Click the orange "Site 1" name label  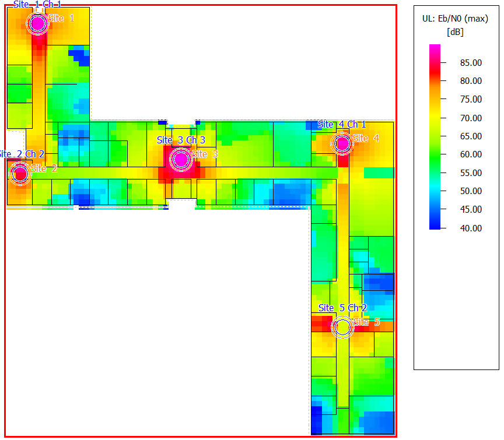pos(61,19)
